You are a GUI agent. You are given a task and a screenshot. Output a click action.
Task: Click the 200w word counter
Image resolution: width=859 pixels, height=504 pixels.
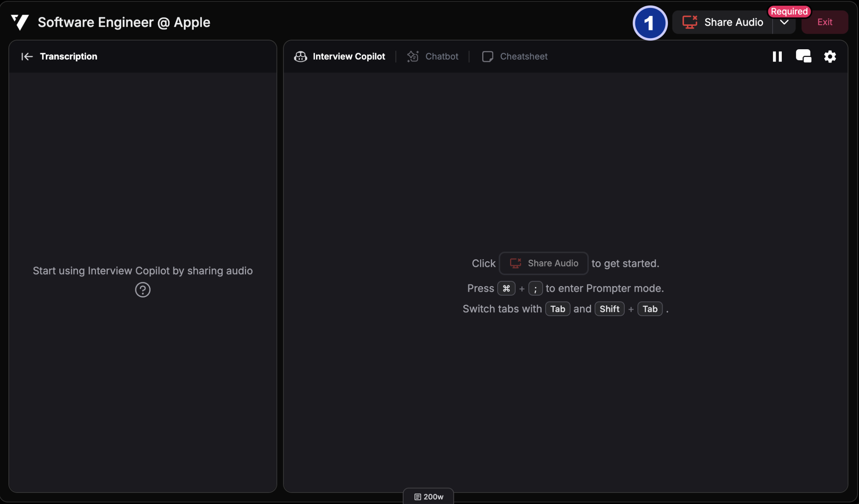click(428, 496)
